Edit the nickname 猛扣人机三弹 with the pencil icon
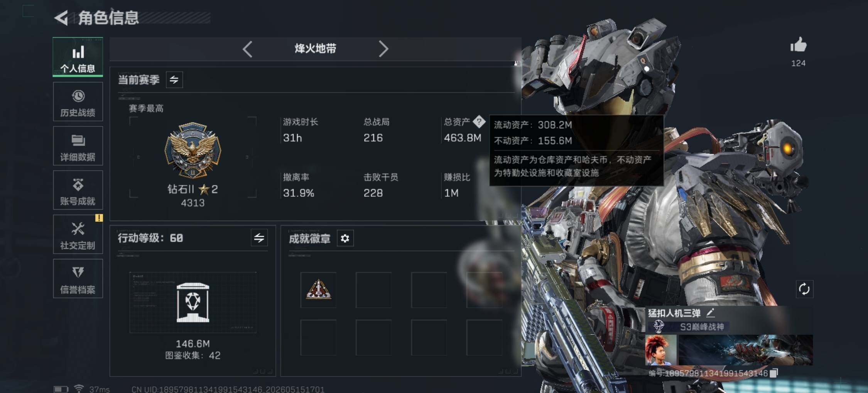The image size is (868, 393). (710, 312)
